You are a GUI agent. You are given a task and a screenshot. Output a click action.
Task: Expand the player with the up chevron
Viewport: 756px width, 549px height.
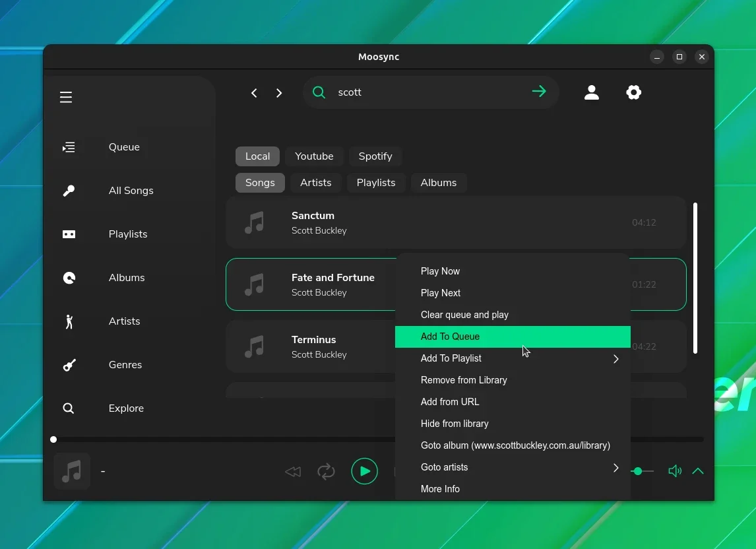coord(698,471)
